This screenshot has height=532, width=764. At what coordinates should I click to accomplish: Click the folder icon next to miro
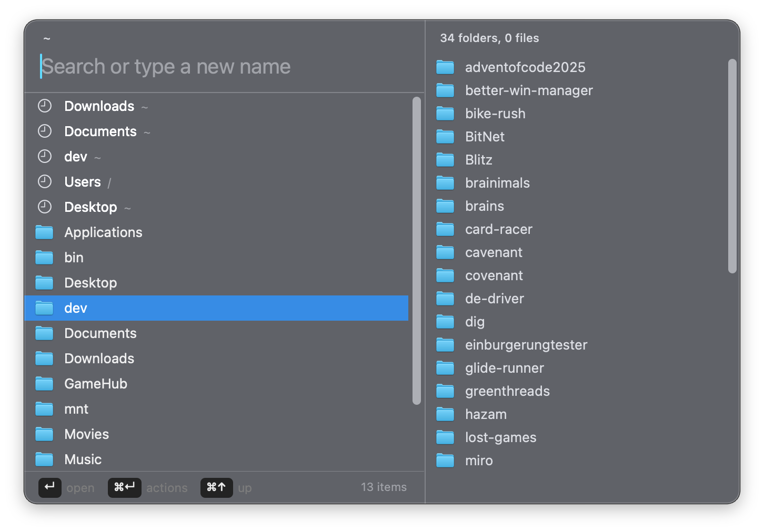tap(445, 461)
